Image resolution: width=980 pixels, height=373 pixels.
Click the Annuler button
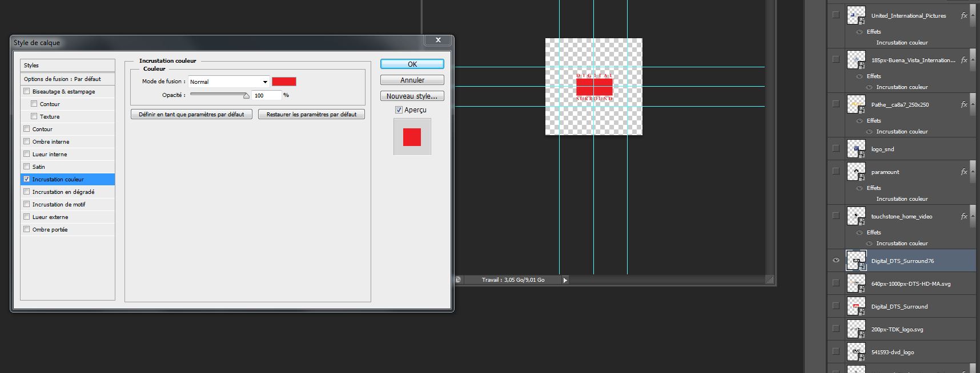[x=412, y=80]
